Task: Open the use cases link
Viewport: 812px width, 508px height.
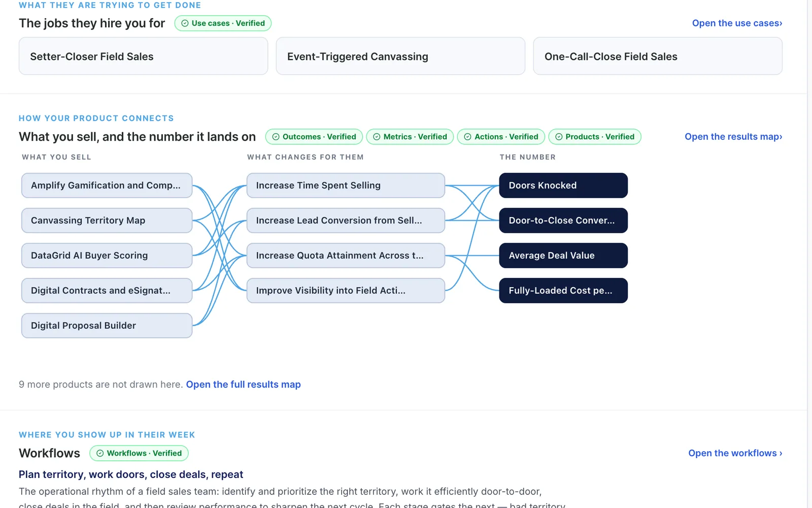Action: (737, 23)
